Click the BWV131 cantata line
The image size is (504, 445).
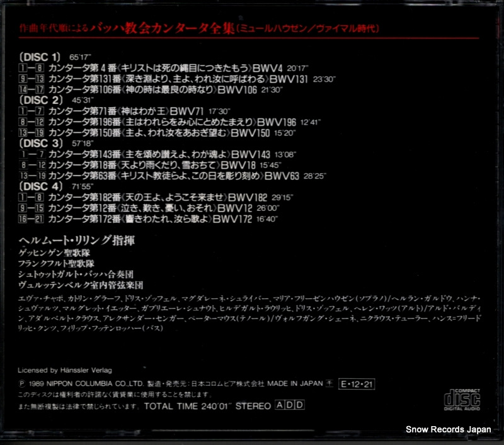click(177, 79)
